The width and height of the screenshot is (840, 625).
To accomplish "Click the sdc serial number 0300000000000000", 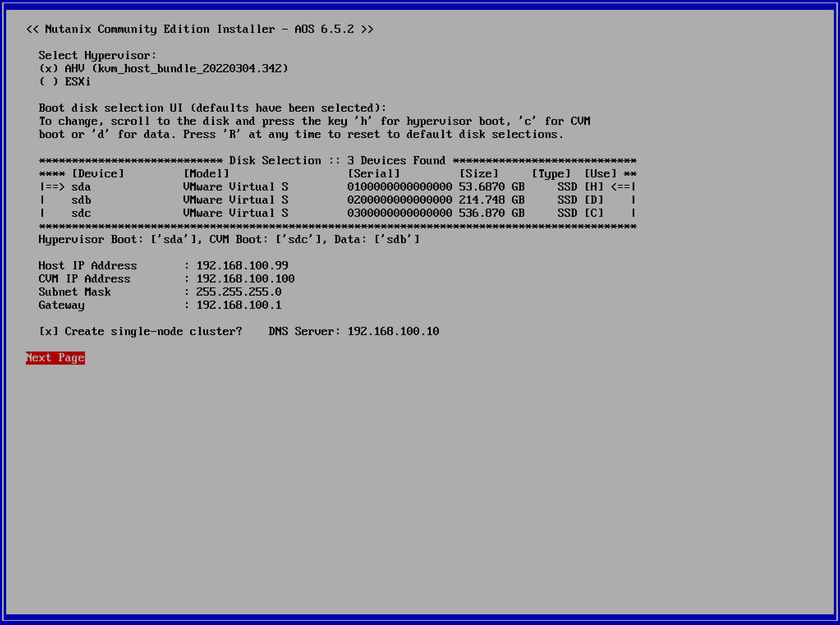I will coord(400,213).
